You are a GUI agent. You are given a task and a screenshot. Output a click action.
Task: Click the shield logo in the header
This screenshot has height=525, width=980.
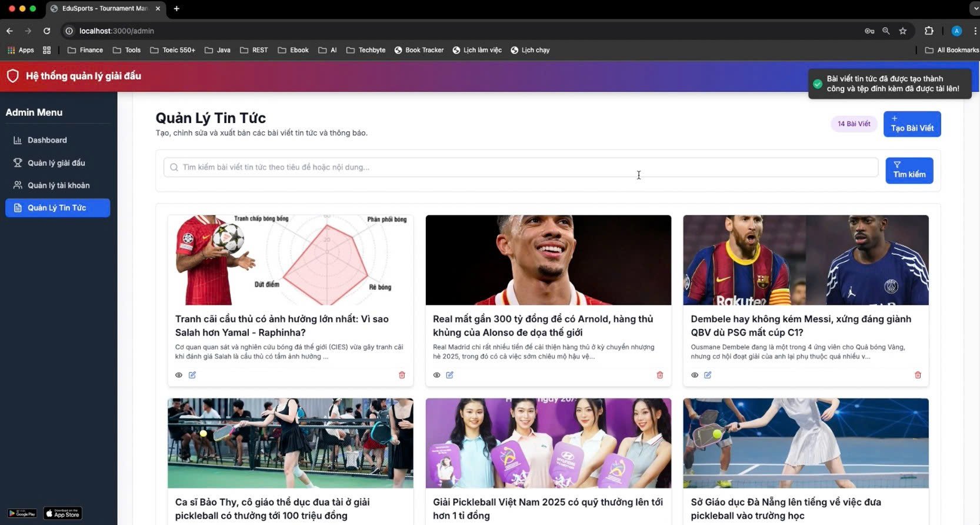click(13, 76)
